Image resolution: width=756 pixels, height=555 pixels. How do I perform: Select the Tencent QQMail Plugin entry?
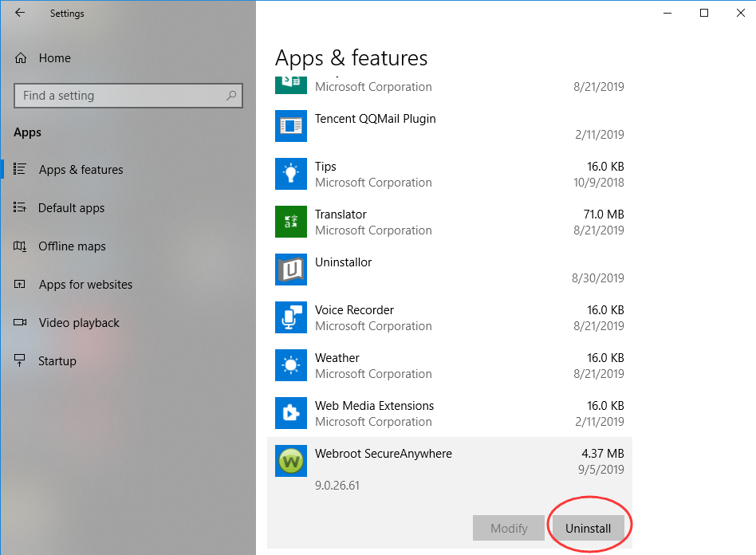375,119
